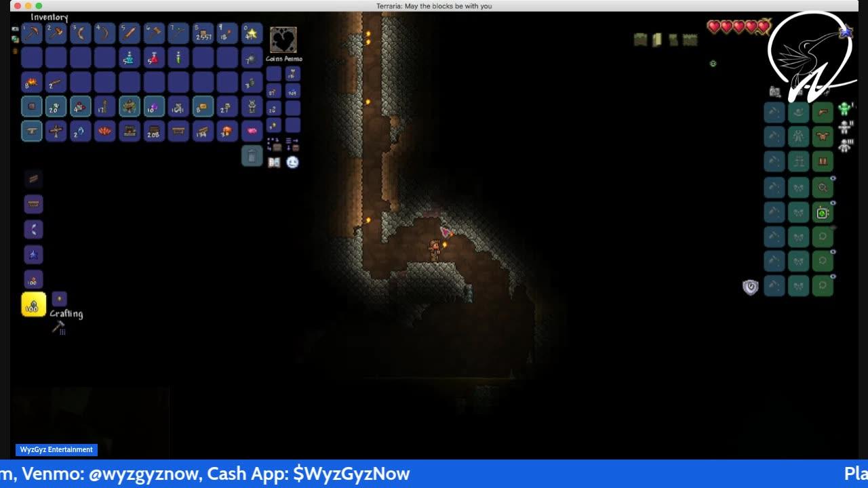Pick up the blue mana potion stack

tap(130, 58)
